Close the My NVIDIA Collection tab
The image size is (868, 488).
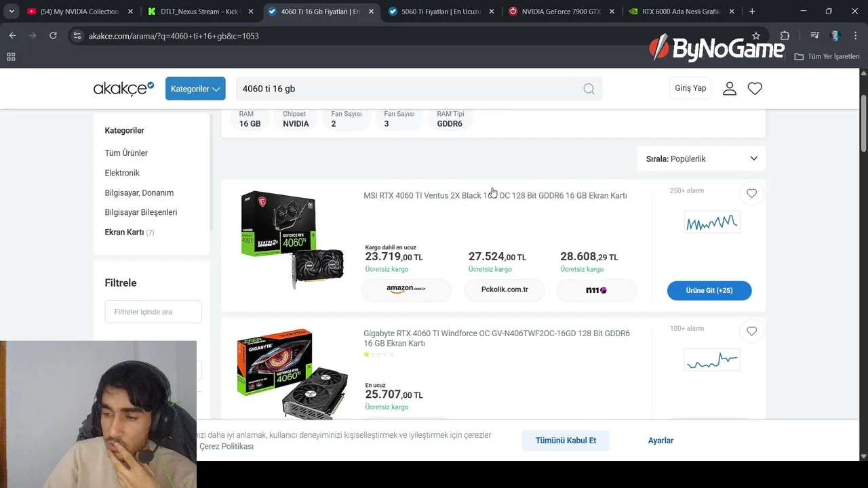[x=130, y=12]
